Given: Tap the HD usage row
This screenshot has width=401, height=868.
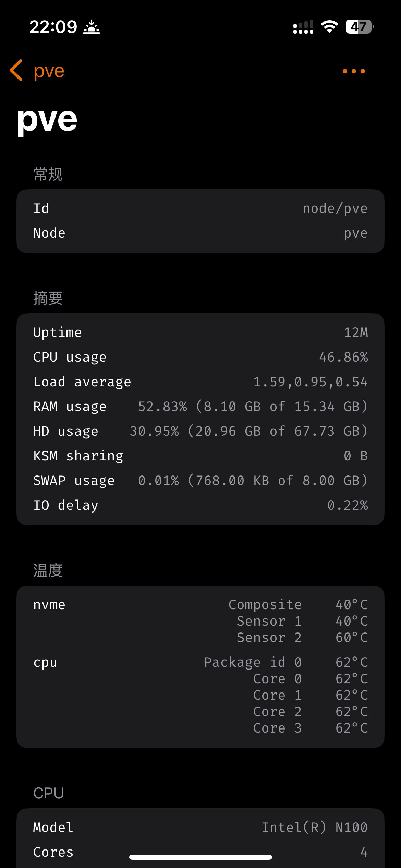Looking at the screenshot, I should click(200, 431).
